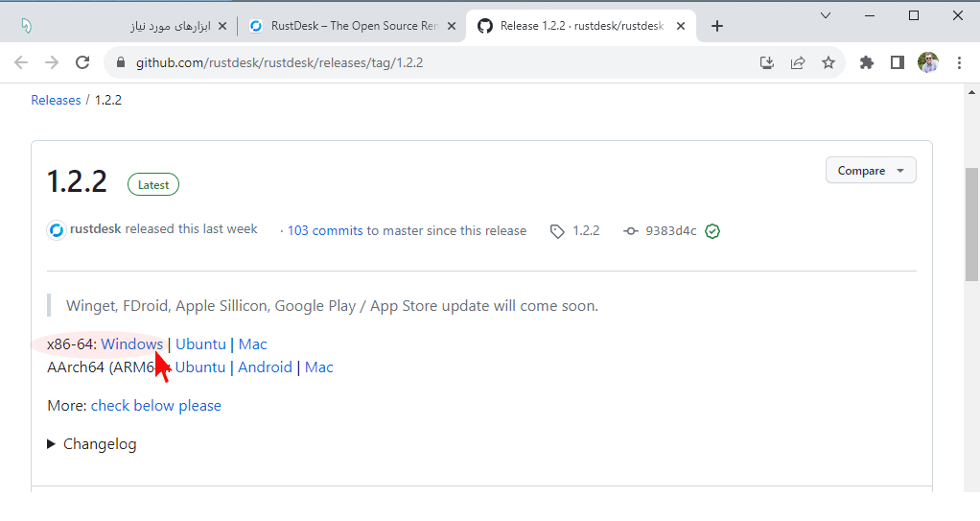
Task: Share this page via share icon
Action: point(798,62)
